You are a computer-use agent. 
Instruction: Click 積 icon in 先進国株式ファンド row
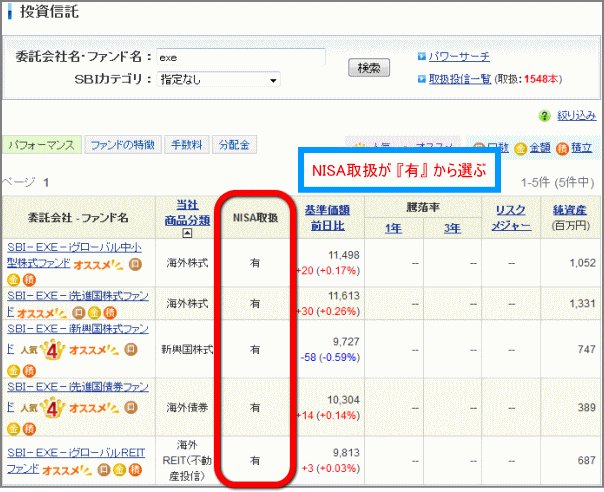point(110,312)
